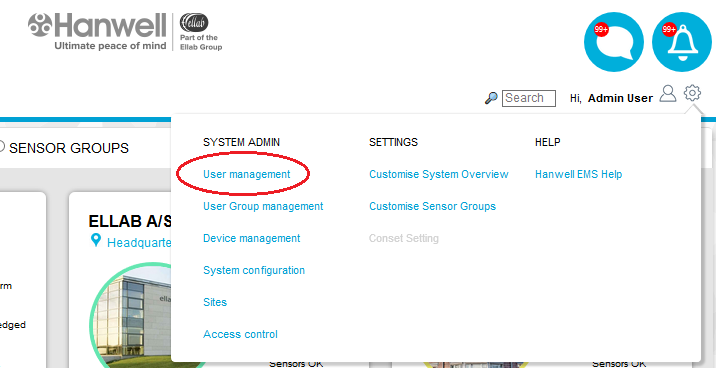This screenshot has width=716, height=369.
Task: Click the settings gear icon
Action: pyautogui.click(x=692, y=93)
